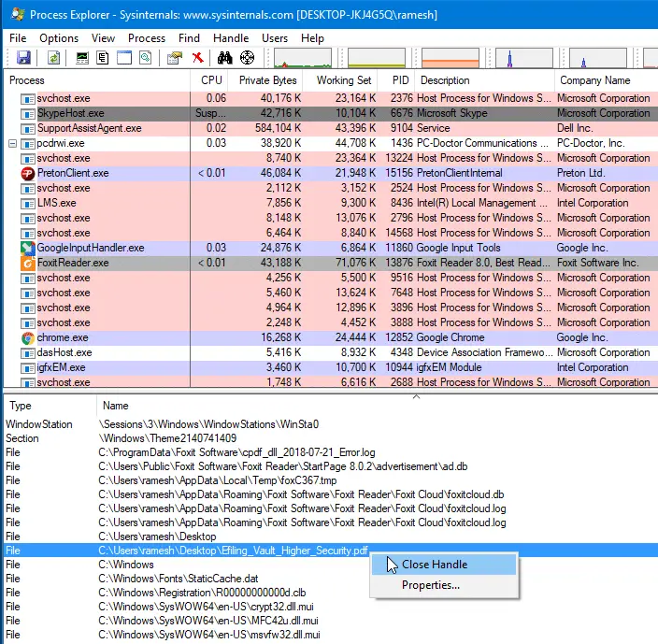Open the Help menu
Image resolution: width=658 pixels, height=644 pixels.
point(312,38)
